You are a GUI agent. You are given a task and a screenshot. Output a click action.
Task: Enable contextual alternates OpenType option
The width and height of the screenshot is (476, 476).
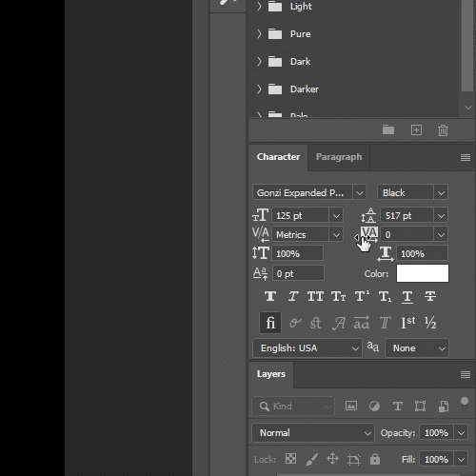click(x=295, y=323)
